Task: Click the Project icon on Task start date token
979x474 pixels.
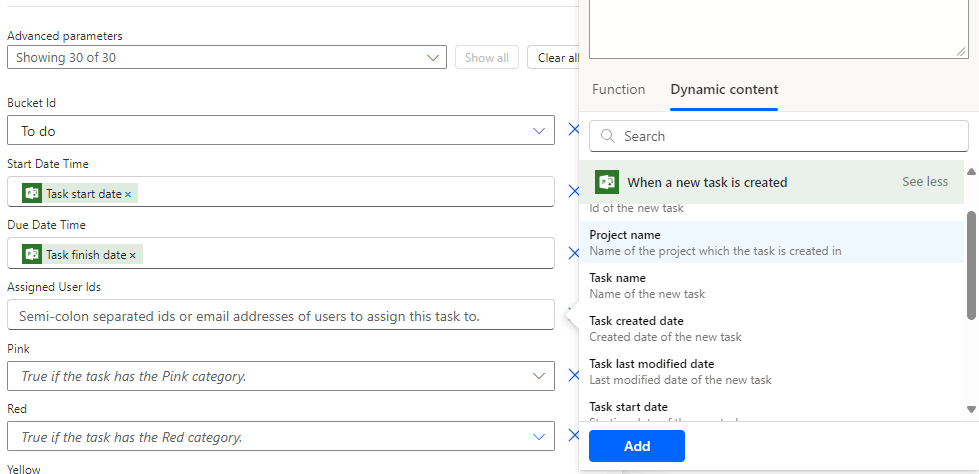Action: 32,193
